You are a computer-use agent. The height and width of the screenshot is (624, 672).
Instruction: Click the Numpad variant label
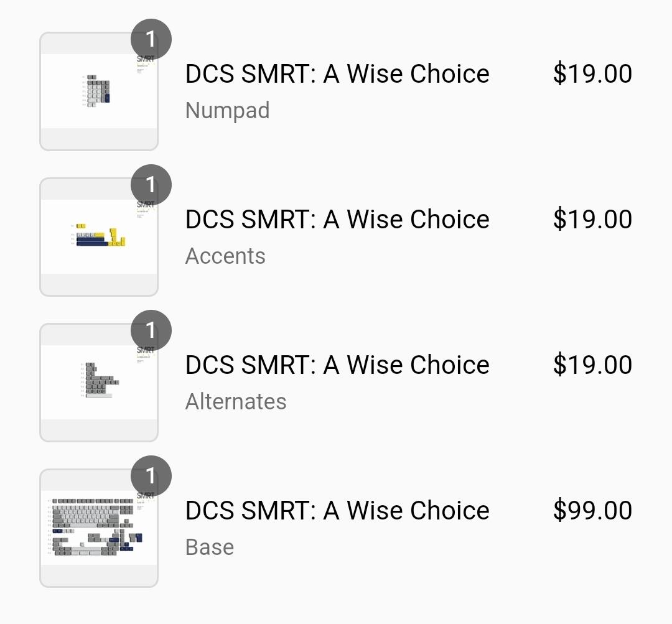point(228,111)
